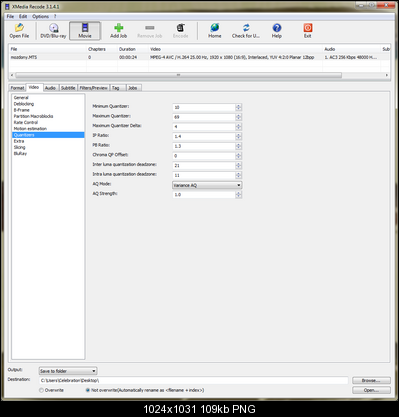
Task: Click the Destination path field
Action: pos(194,380)
